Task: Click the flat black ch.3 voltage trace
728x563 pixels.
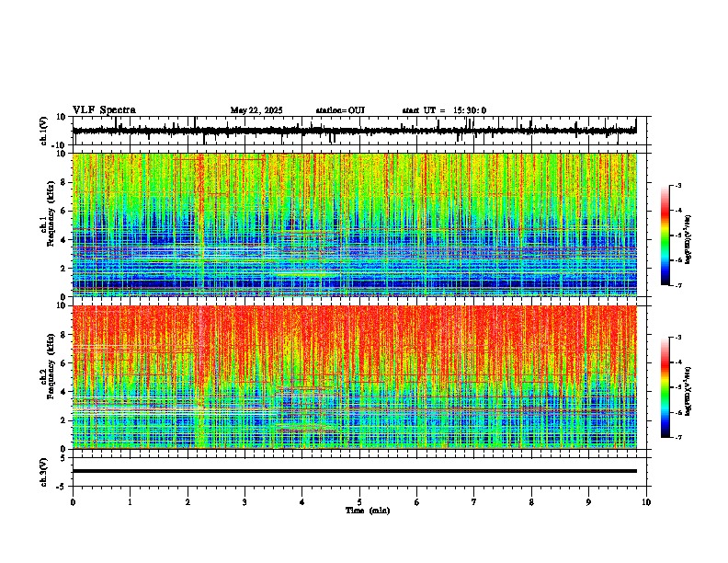Action: [355, 471]
